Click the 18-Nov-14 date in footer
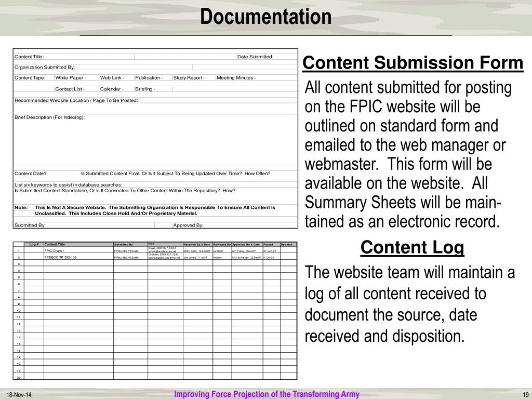The width and height of the screenshot is (532, 399). [x=19, y=395]
